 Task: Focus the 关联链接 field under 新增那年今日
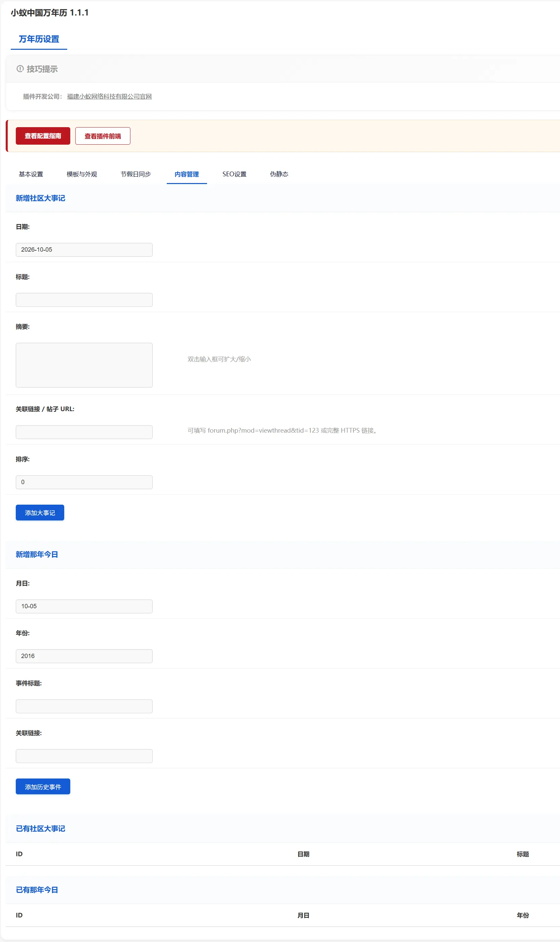click(x=84, y=756)
